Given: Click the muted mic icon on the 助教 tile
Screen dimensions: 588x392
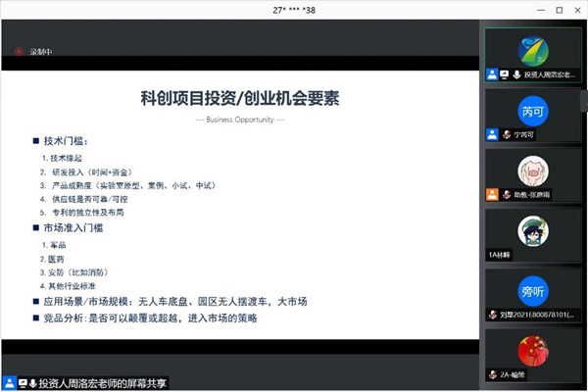Looking at the screenshot, I should (507, 194).
